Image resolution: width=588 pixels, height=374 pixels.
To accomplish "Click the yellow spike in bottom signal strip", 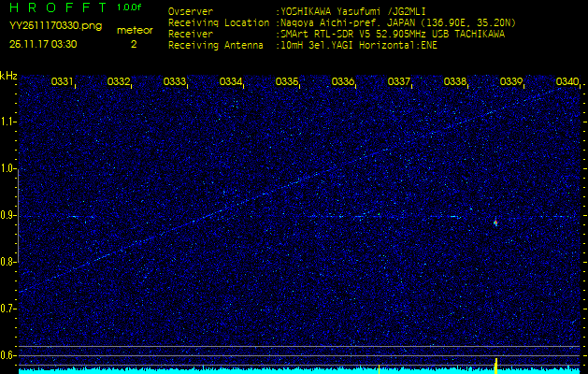I will point(495,363).
